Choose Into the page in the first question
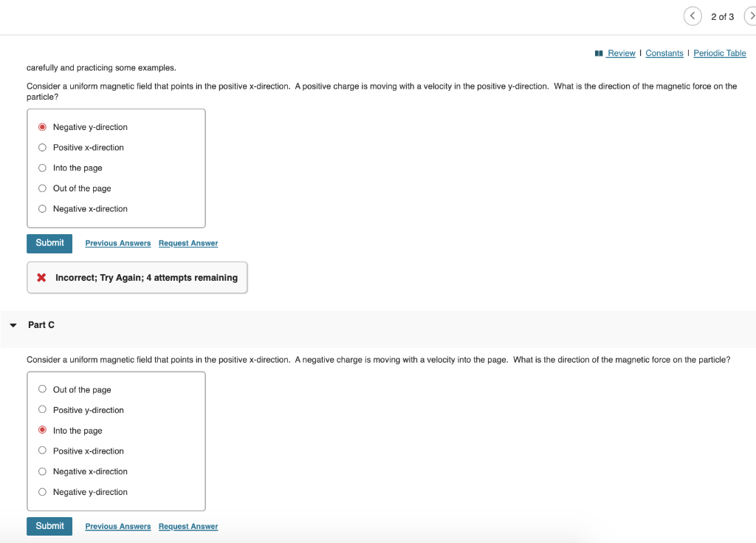 tap(42, 168)
